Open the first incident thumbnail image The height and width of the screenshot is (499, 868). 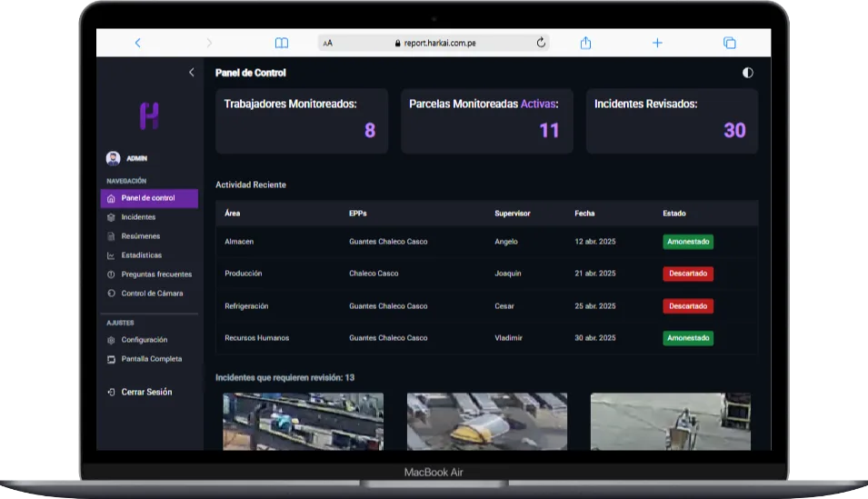pyautogui.click(x=303, y=422)
